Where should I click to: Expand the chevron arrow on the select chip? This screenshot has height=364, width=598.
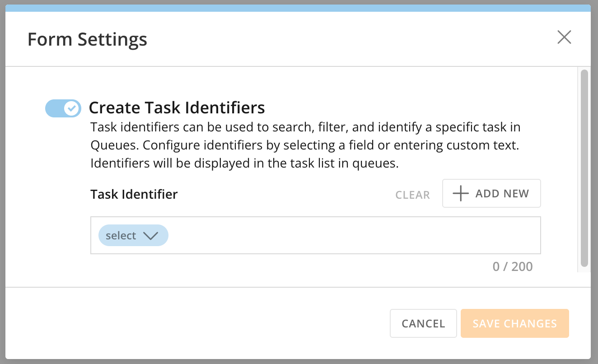pyautogui.click(x=150, y=236)
